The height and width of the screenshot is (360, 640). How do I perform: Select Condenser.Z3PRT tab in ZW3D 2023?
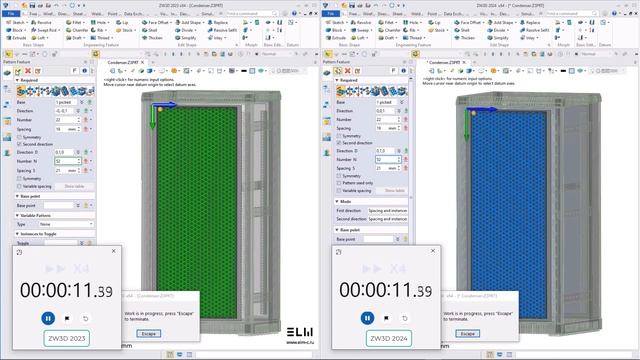click(x=123, y=62)
